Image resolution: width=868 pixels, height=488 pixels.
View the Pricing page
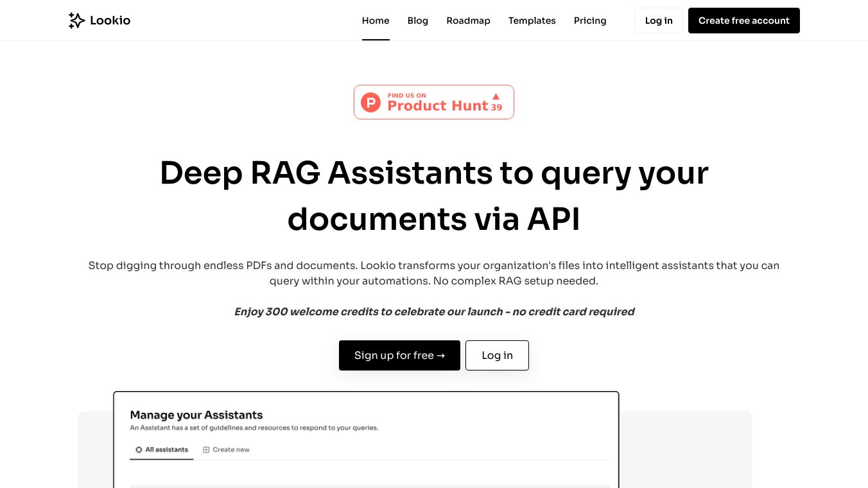590,21
